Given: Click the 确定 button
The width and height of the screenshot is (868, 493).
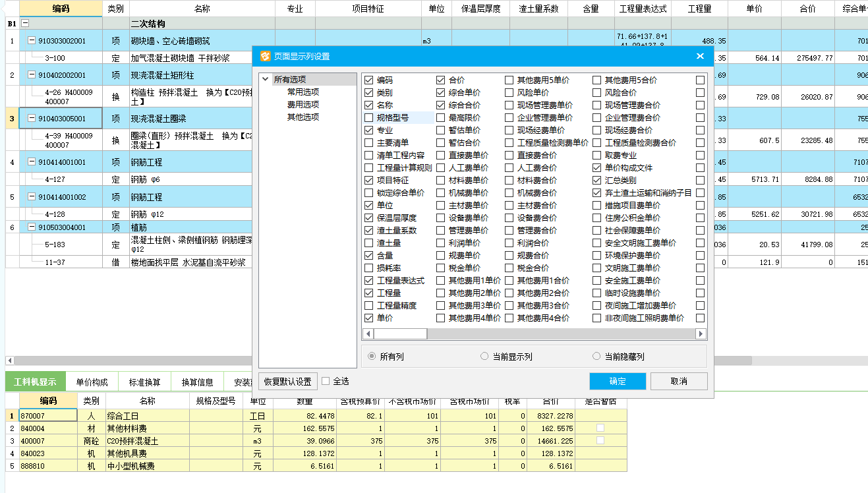Looking at the screenshot, I should click(x=618, y=382).
